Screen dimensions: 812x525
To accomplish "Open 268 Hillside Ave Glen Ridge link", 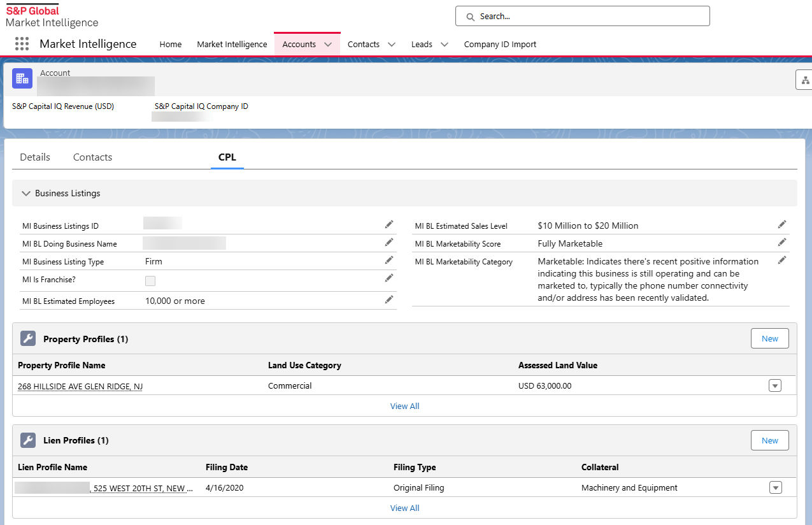I will [x=80, y=386].
